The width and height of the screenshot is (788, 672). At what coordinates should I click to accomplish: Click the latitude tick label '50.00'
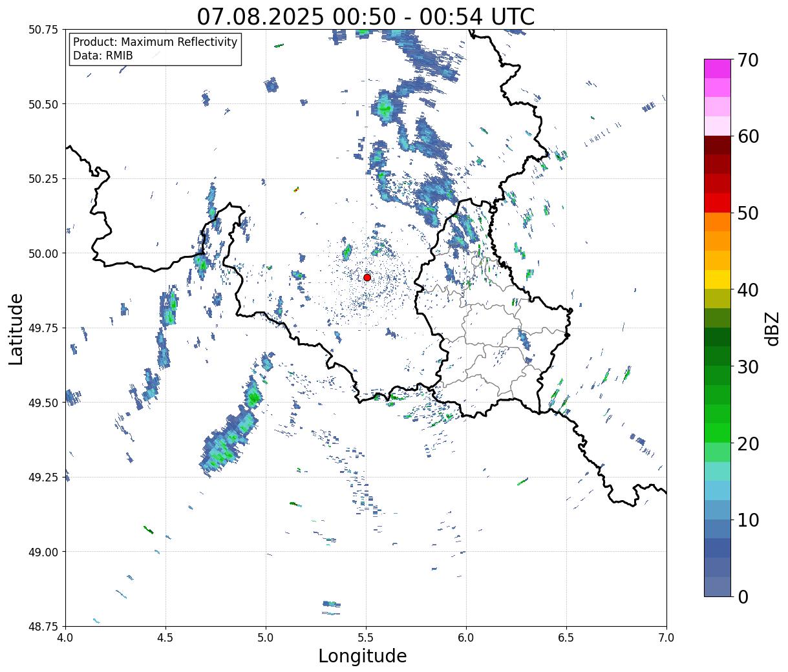43,253
